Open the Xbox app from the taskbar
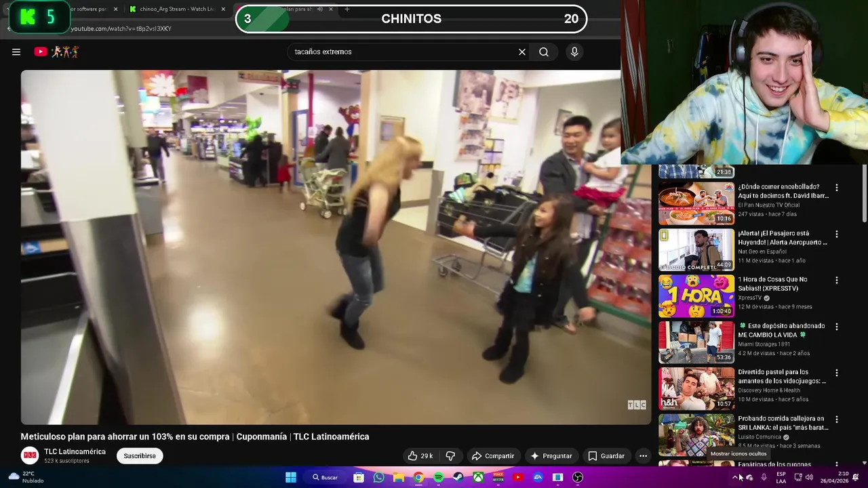 (478, 477)
